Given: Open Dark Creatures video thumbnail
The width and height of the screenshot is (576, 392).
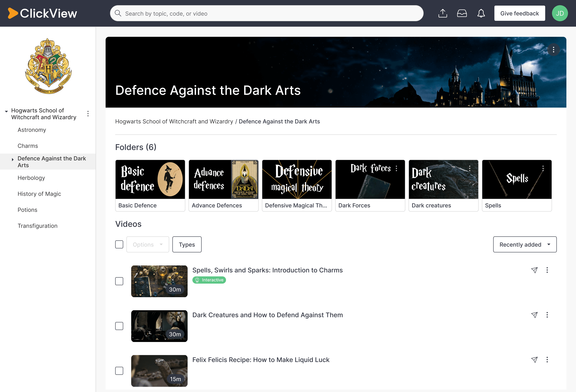Looking at the screenshot, I should [x=159, y=326].
